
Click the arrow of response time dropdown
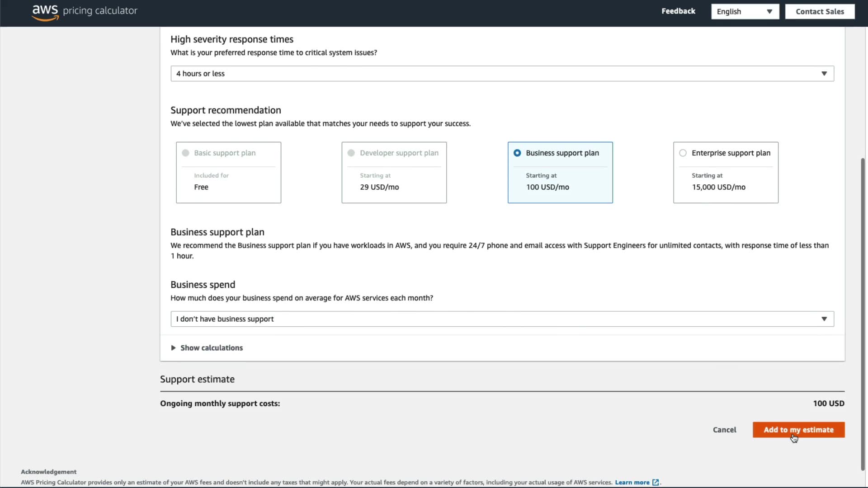(824, 74)
